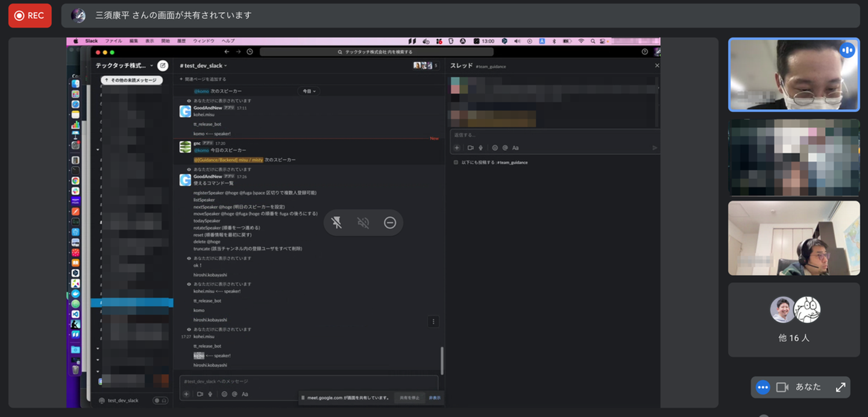The image size is (868, 417).
Task: Click the Spotlight search icon in mac menu bar
Action: 593,41
